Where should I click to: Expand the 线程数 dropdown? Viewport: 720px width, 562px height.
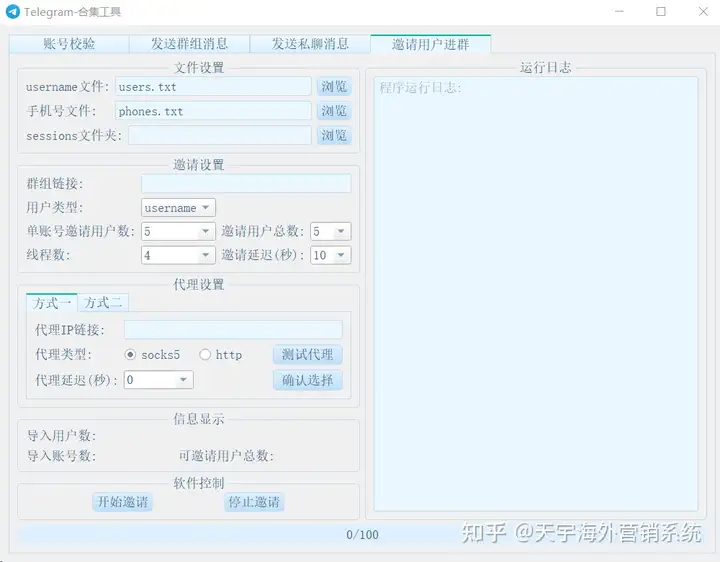click(178, 255)
